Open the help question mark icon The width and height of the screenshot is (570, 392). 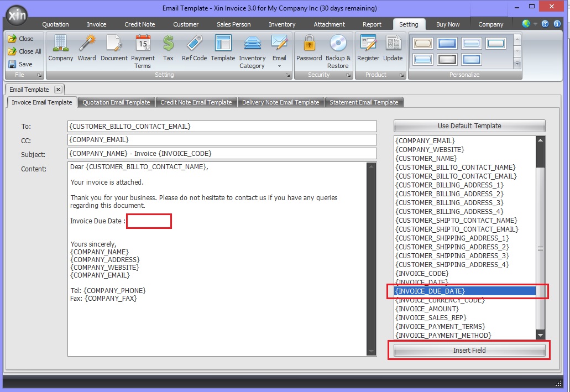click(x=545, y=24)
